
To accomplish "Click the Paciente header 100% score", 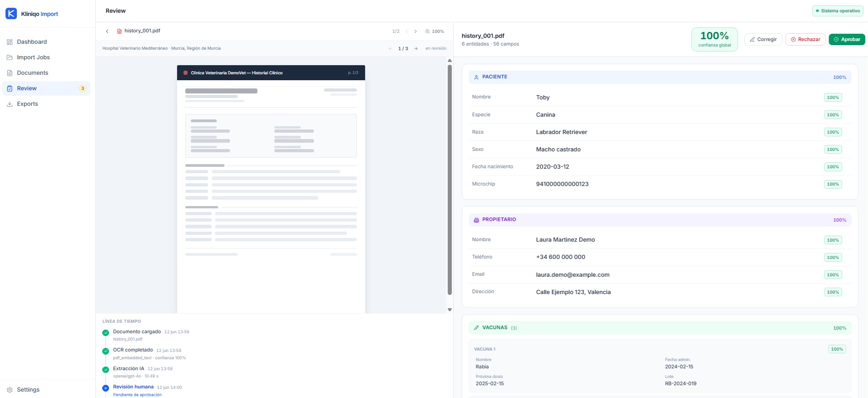I will click(840, 78).
